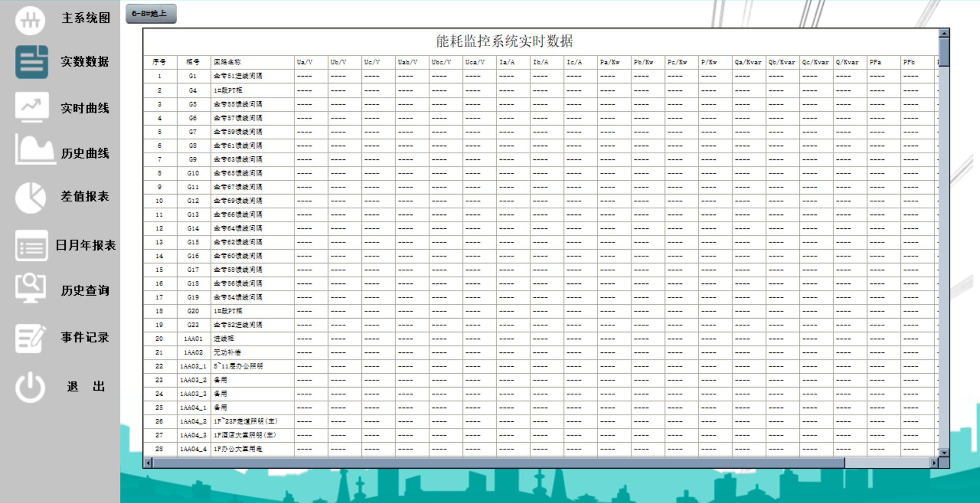Select the 实数数据 real-time data icon
The image size is (980, 503).
31,62
